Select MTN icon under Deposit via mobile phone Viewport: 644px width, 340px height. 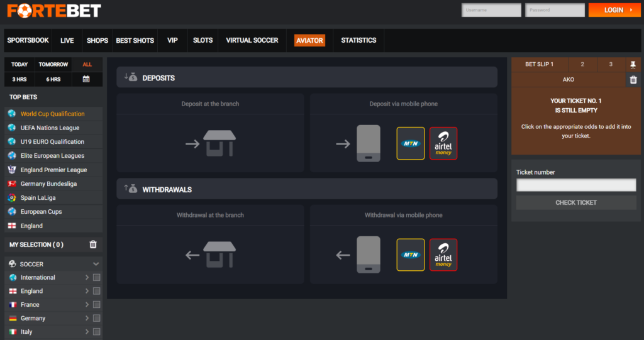click(x=410, y=143)
